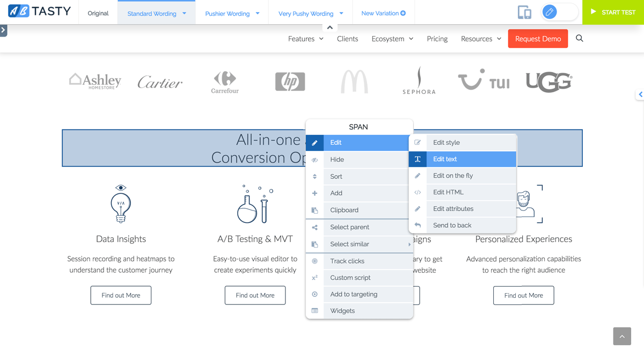
Task: Click the scroll to top button
Action: (622, 337)
